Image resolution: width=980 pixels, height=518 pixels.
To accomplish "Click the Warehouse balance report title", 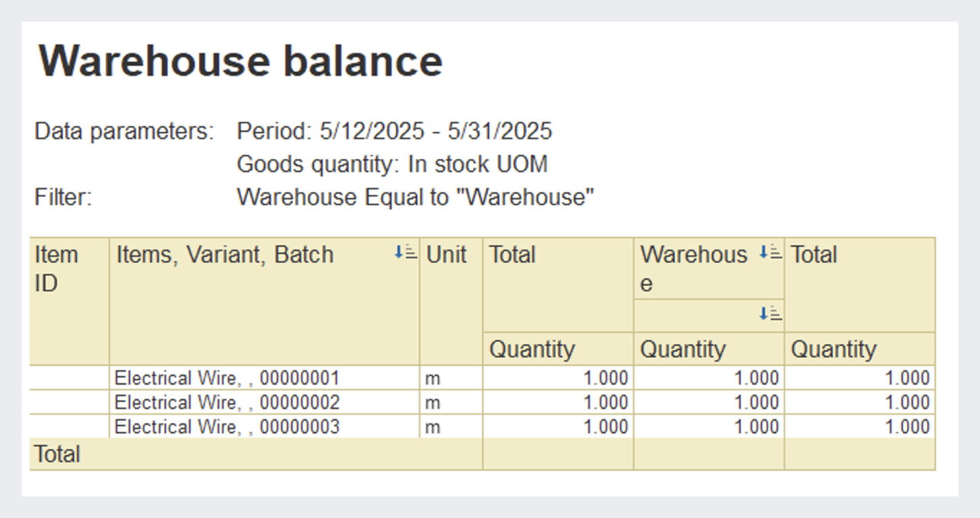I will pyautogui.click(x=240, y=61).
